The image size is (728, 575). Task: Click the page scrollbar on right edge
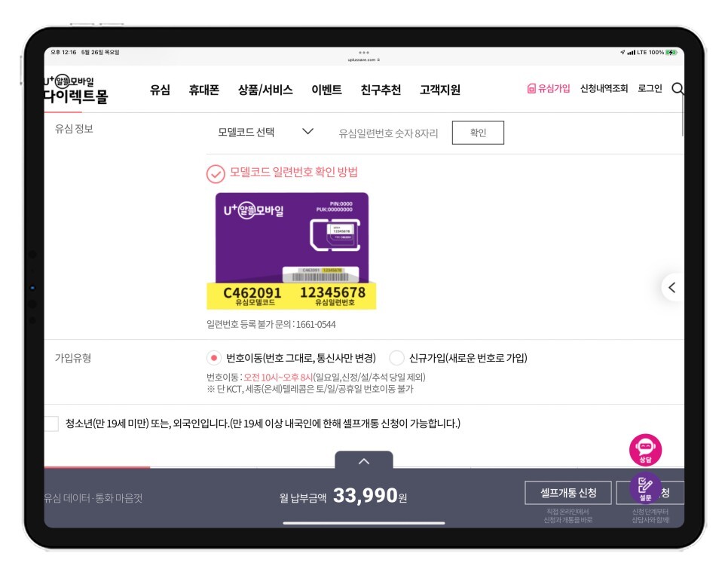[x=683, y=116]
